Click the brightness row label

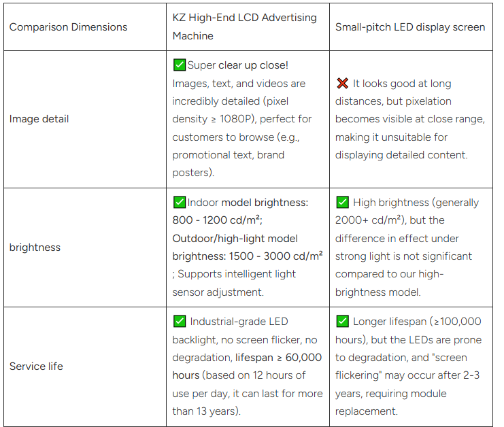35,247
